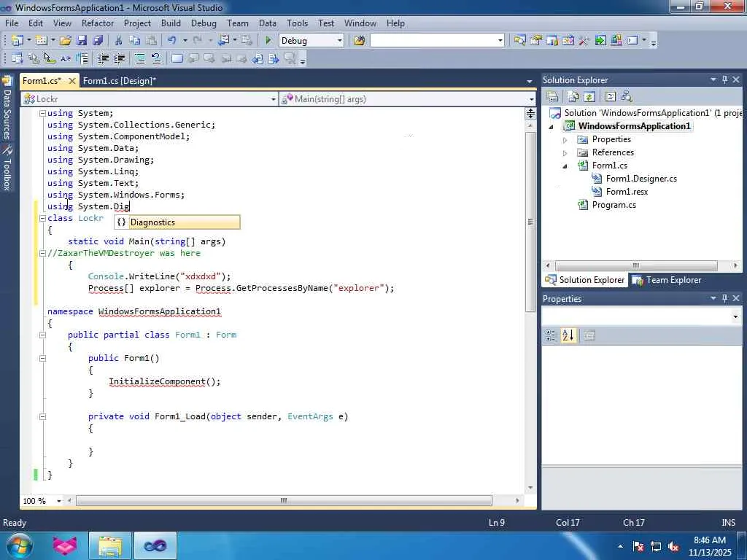Open the Properties object selector dropdown
Screen dimensions: 747x560
[x=735, y=316]
